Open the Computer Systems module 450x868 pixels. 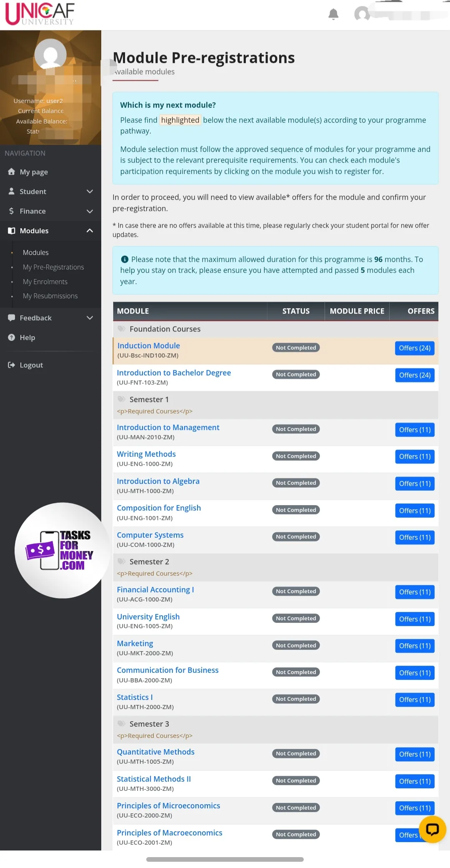150,535
